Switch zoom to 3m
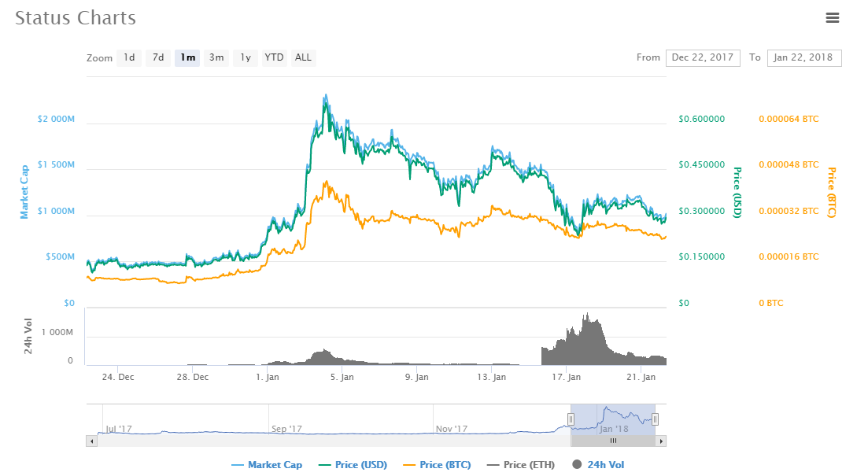 [x=216, y=57]
